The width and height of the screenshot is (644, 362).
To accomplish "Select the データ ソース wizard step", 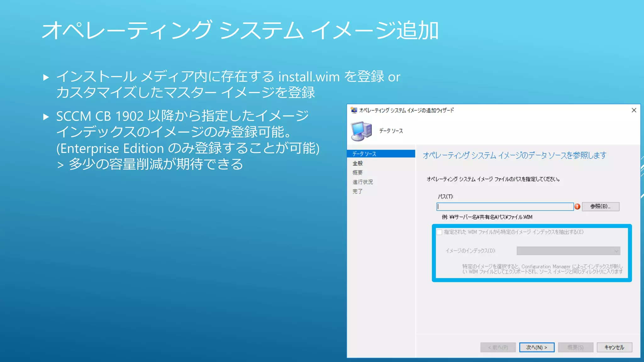I will coord(381,154).
